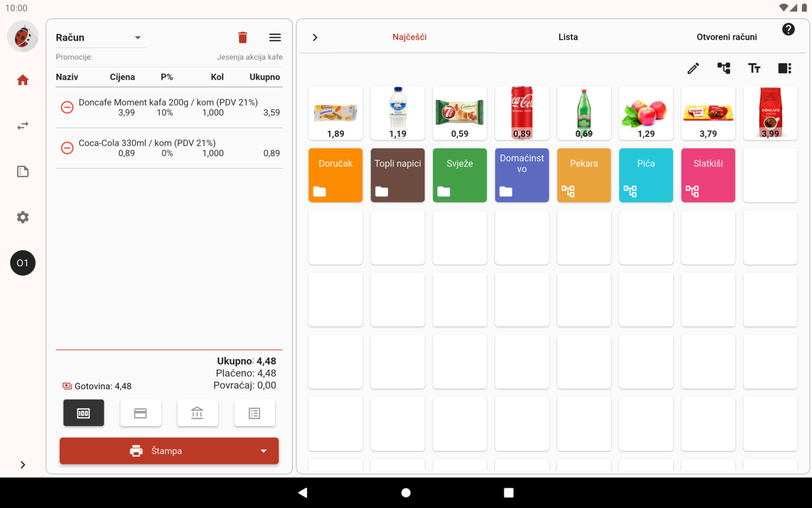Remove Doncafe Moment kafa item from receipt
The width and height of the screenshot is (812, 508).
coord(67,107)
